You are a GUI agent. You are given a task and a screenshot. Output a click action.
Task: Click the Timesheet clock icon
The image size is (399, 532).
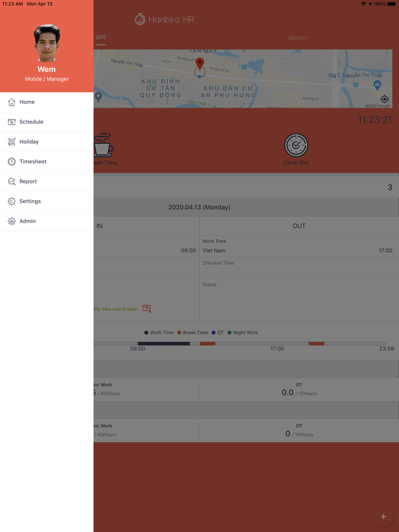pos(11,162)
